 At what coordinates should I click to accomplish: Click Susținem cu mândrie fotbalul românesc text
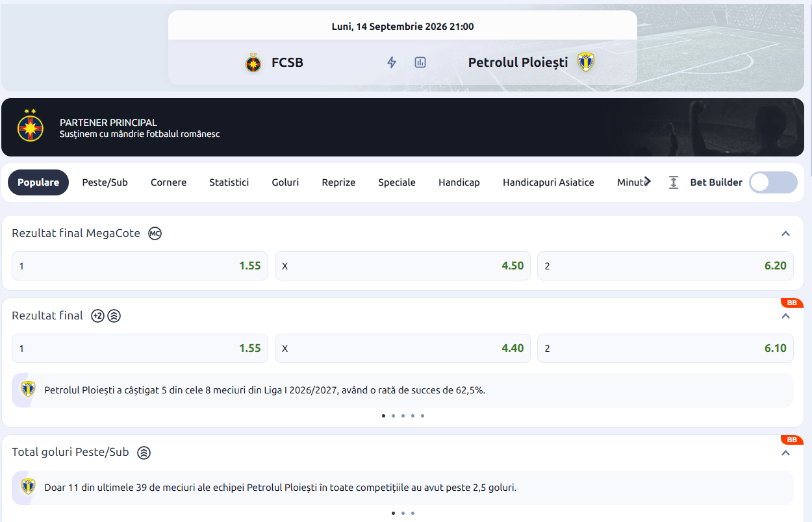[x=140, y=134]
